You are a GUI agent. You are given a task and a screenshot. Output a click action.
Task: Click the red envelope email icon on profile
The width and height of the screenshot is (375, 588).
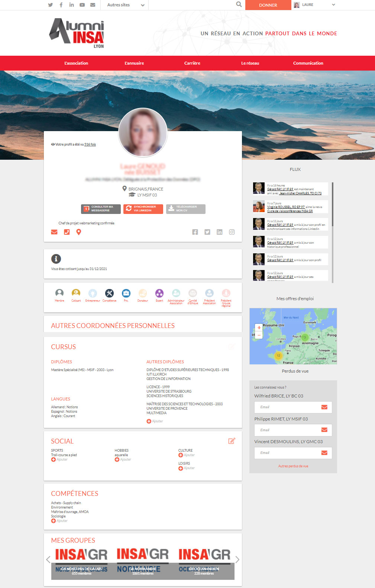click(x=54, y=232)
